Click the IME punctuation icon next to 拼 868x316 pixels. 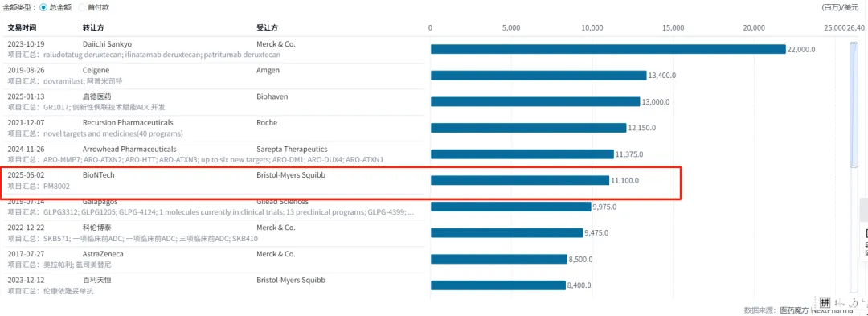[839, 302]
